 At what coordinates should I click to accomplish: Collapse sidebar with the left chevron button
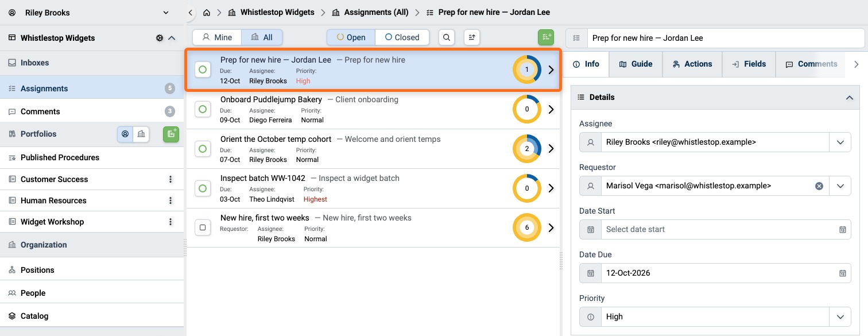[191, 12]
